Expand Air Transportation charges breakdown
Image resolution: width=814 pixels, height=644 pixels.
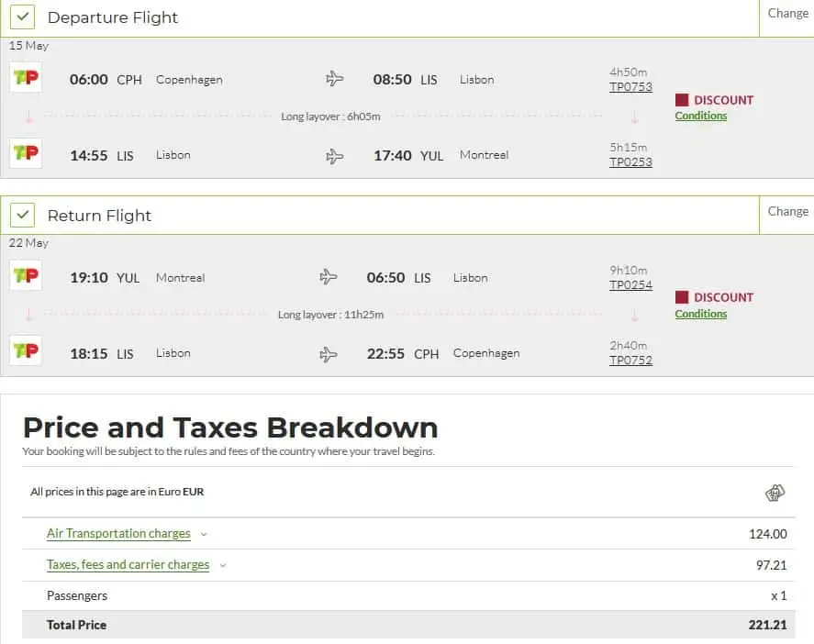pos(118,534)
